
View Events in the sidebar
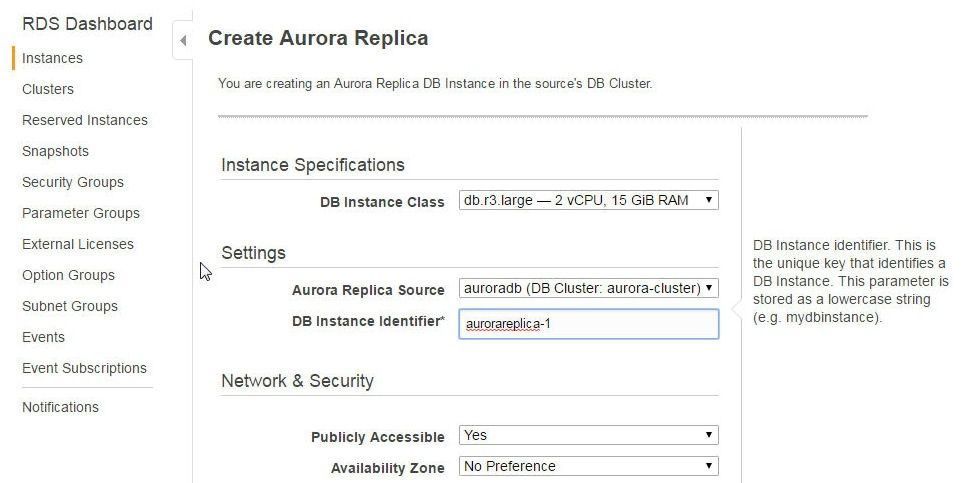click(x=43, y=337)
